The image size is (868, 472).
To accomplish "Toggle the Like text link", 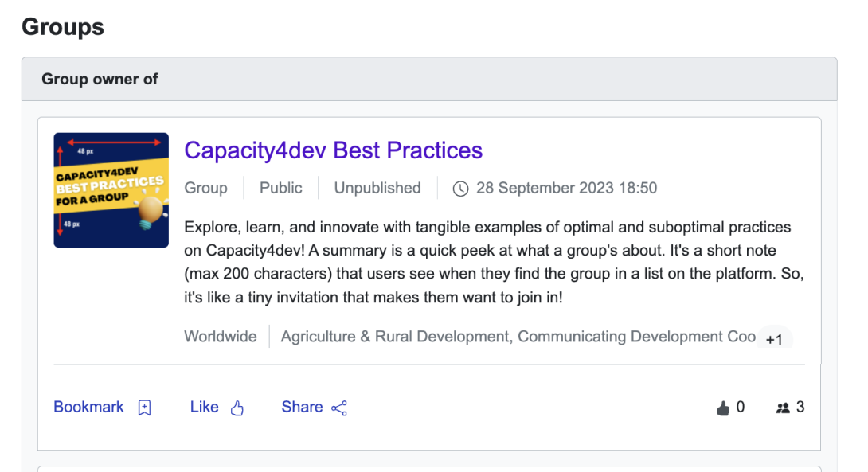I will pyautogui.click(x=204, y=407).
